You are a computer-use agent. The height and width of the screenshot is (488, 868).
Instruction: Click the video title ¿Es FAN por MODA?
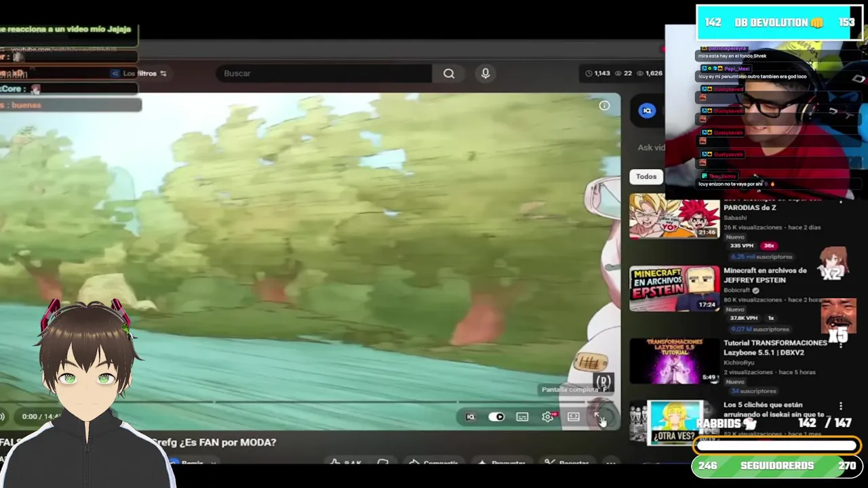tap(214, 442)
